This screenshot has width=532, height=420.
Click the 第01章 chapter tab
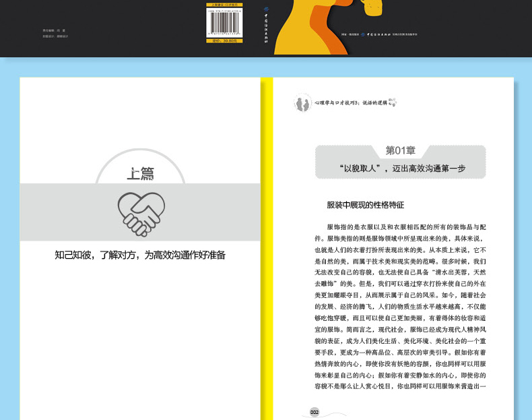(x=400, y=150)
